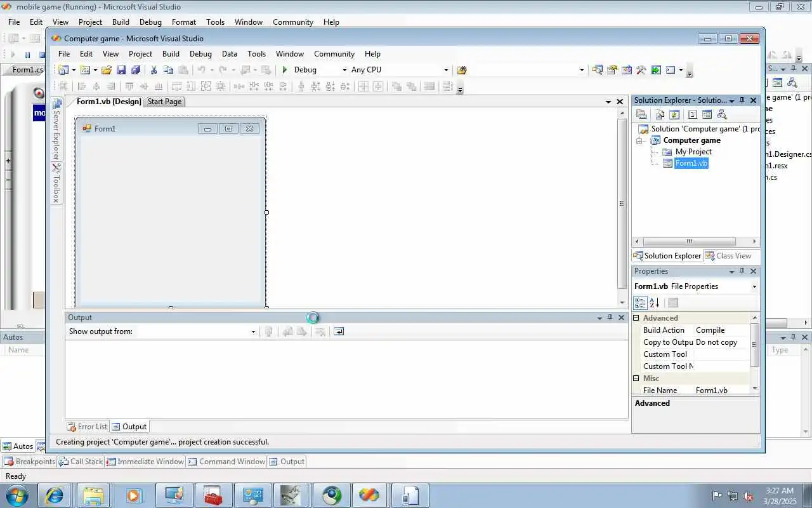The image size is (812, 508).
Task: Open Windows Media Player from taskbar
Action: 133,495
